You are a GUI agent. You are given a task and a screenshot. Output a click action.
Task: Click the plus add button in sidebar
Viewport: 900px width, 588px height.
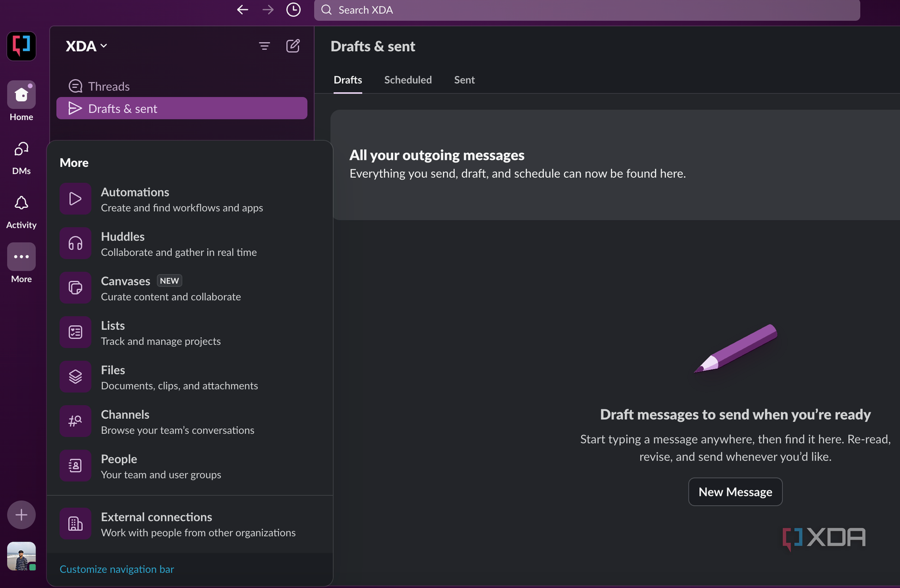[21, 515]
